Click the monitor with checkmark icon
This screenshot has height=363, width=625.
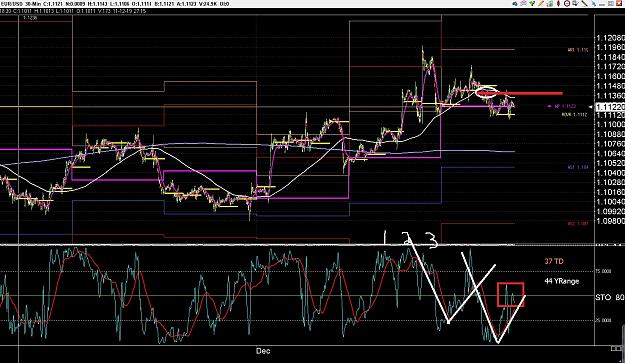point(576,3)
